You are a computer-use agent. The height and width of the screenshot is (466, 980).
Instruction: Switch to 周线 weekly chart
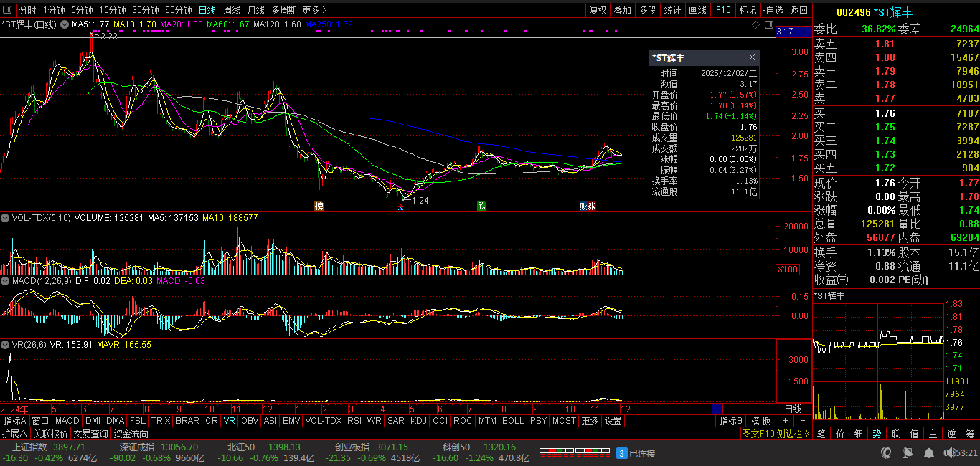point(232,10)
